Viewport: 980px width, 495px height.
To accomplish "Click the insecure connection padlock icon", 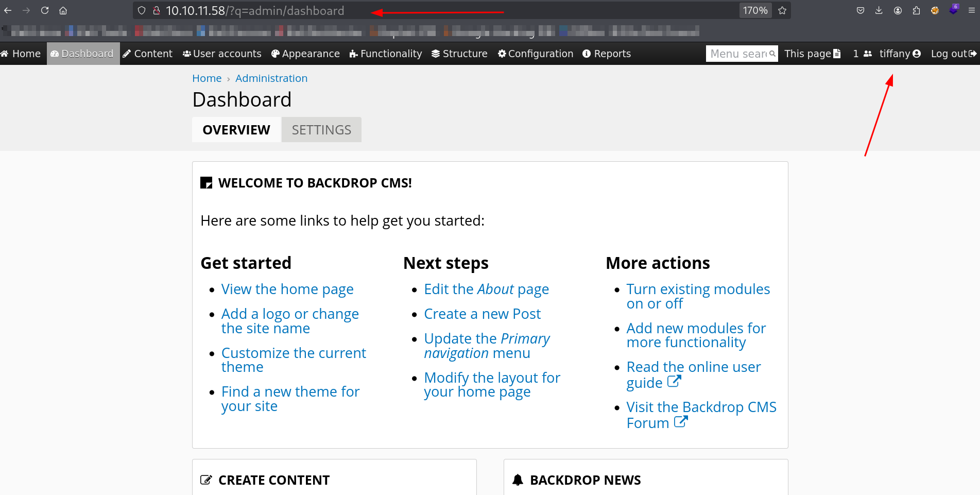I will 157,10.
